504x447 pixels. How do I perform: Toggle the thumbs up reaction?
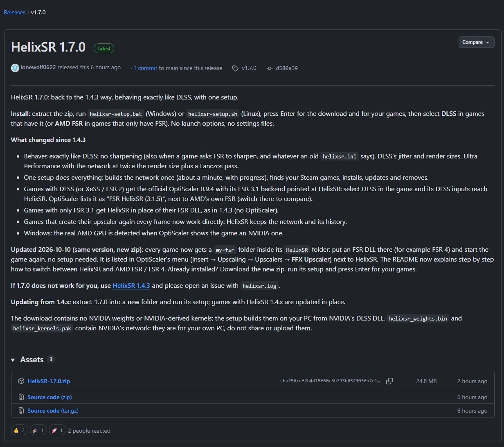(x=19, y=430)
